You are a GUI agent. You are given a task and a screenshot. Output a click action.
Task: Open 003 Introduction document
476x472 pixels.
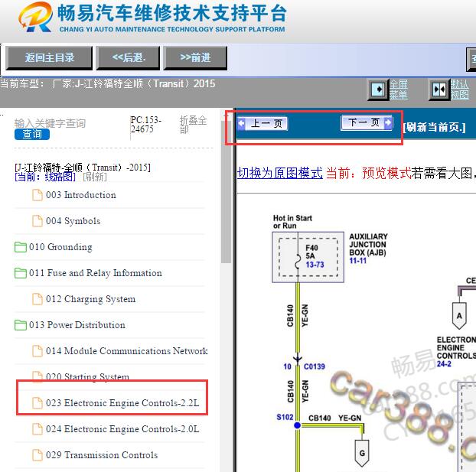(81, 195)
